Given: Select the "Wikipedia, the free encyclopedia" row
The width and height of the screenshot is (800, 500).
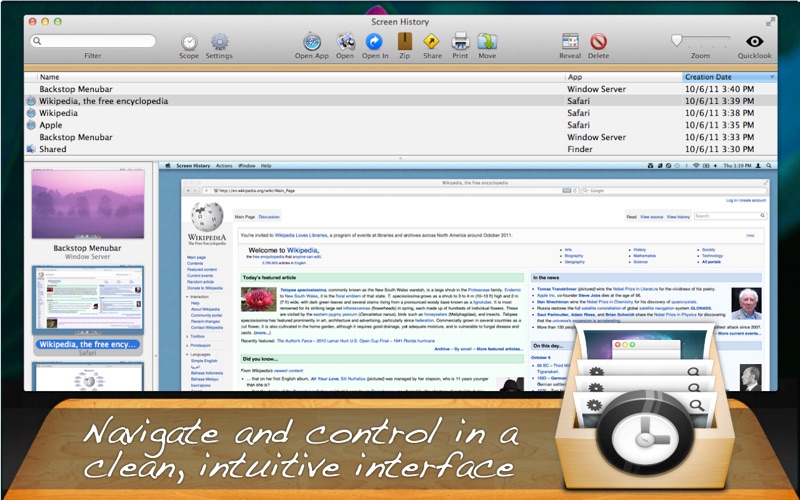Looking at the screenshot, I should tap(401, 101).
